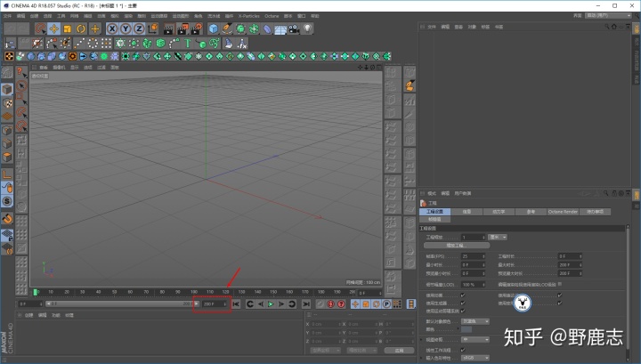Open the timeline film-strip icon
The image size is (641, 364).
point(410,304)
